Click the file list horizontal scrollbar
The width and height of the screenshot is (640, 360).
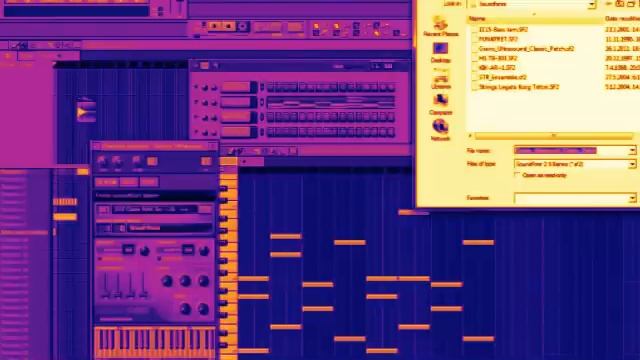(x=553, y=136)
